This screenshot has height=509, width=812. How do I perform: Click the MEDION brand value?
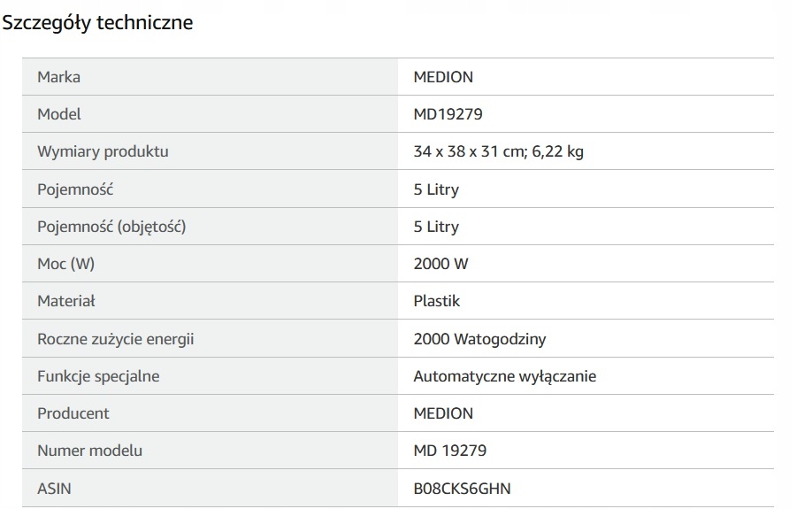(x=443, y=77)
